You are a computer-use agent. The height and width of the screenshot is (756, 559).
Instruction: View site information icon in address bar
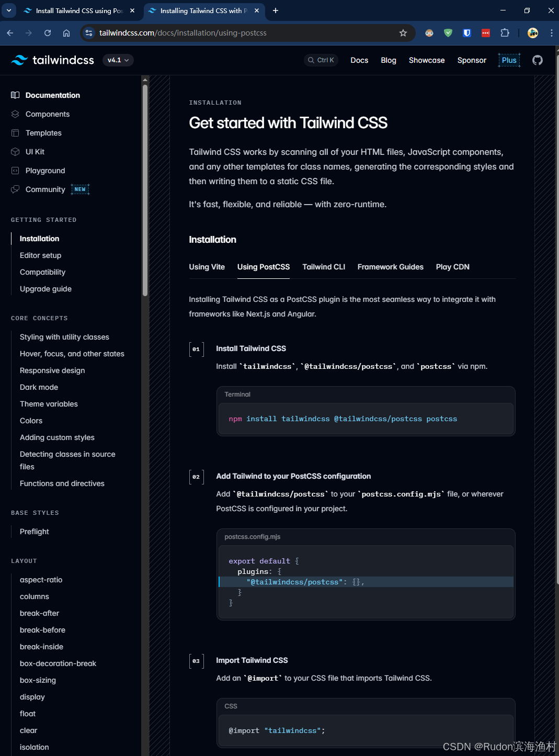pos(89,33)
